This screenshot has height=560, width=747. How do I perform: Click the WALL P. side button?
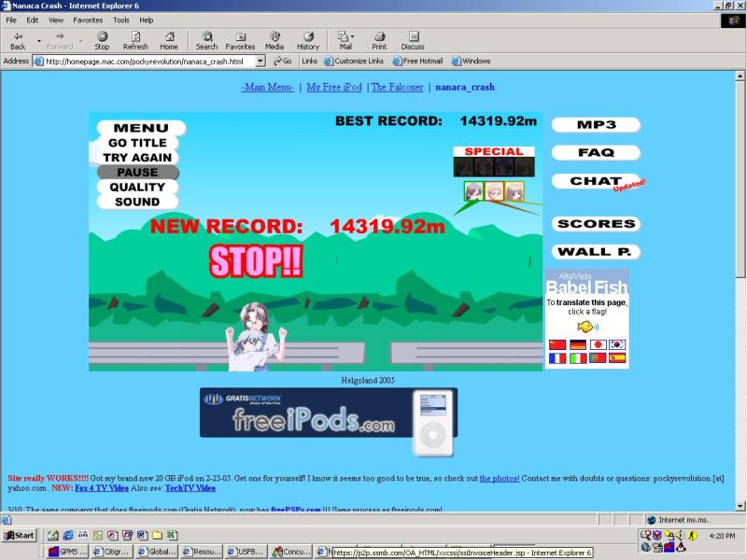point(596,252)
